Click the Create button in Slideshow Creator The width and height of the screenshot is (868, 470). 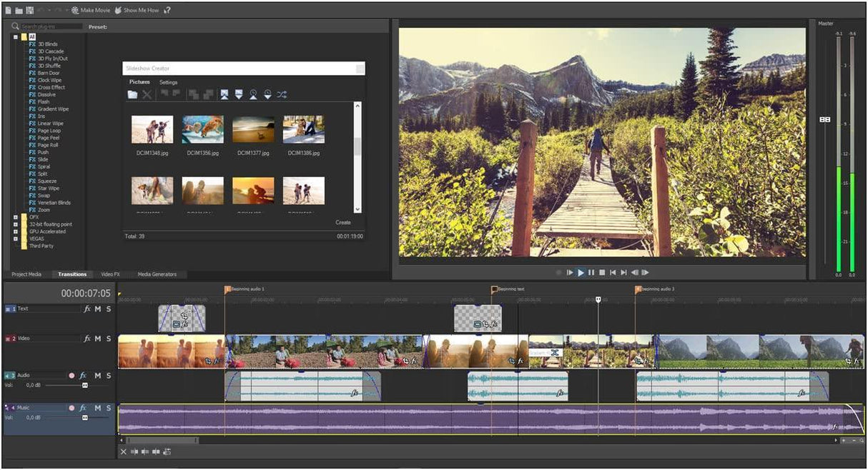pyautogui.click(x=344, y=222)
